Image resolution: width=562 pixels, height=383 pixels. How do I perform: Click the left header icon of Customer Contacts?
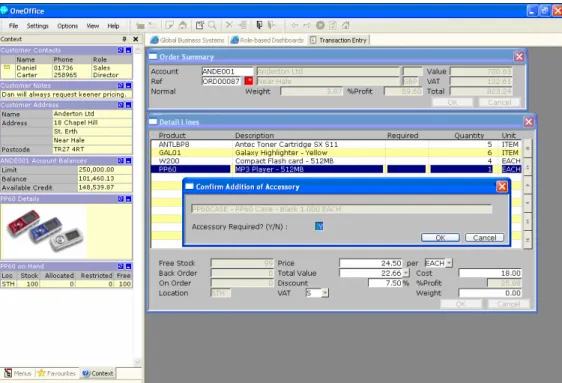(x=121, y=51)
